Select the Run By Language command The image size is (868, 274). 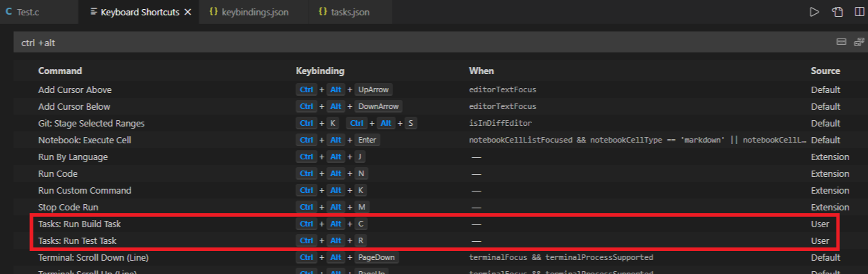(72, 157)
